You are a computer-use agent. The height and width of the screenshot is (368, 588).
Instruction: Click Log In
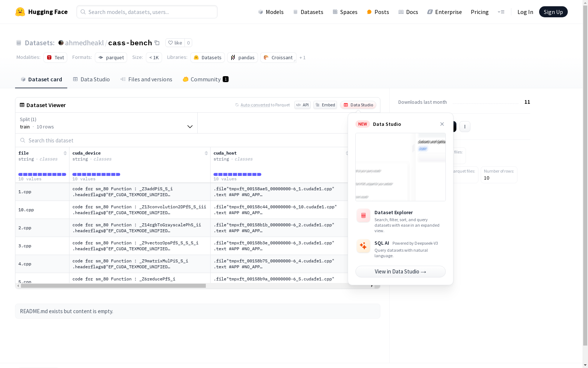(x=525, y=12)
